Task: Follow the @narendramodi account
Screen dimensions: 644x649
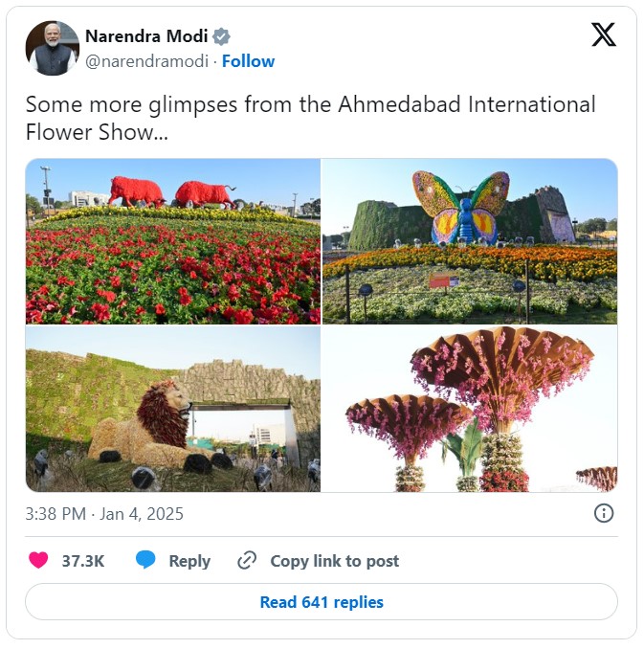Action: click(248, 61)
